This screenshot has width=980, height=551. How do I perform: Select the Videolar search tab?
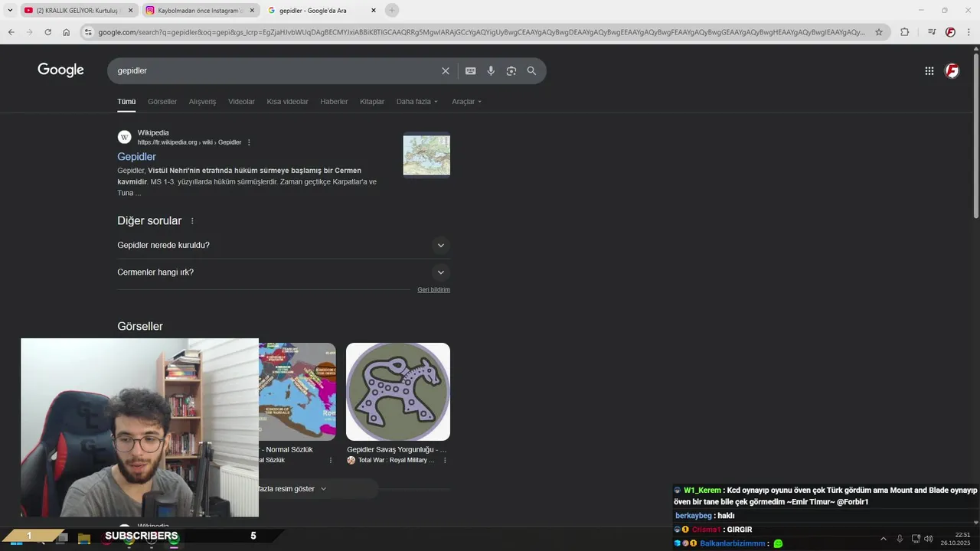coord(241,102)
